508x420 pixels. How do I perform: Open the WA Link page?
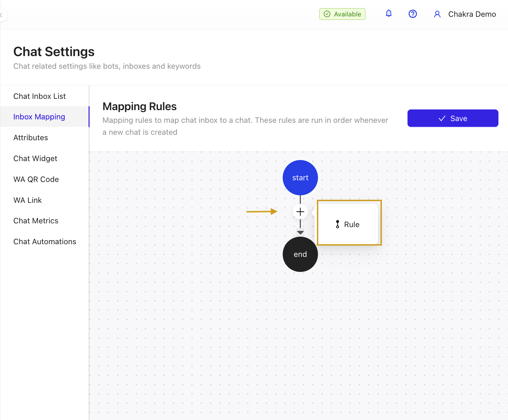tap(28, 200)
